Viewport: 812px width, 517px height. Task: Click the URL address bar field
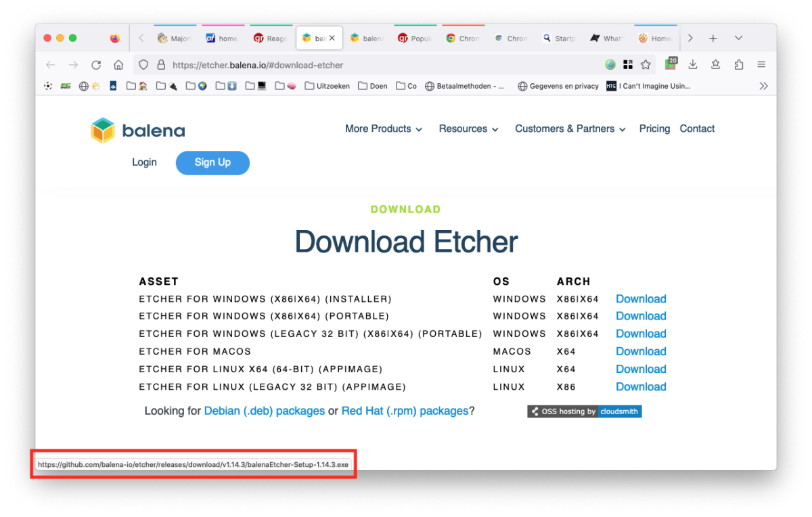(x=379, y=65)
